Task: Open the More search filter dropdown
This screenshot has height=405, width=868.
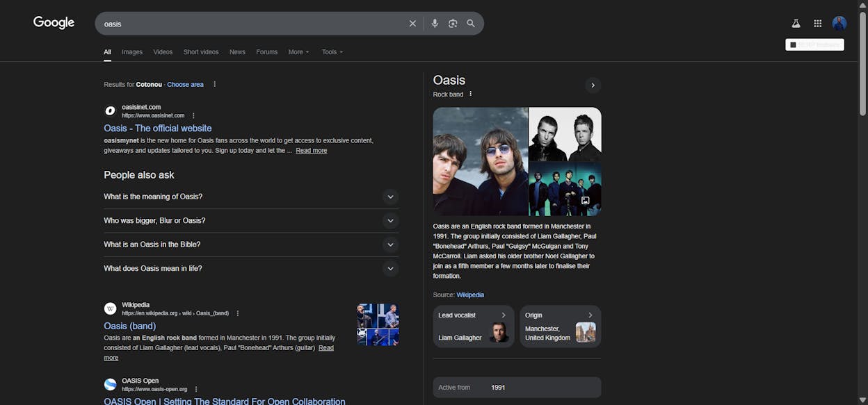Action: (298, 52)
